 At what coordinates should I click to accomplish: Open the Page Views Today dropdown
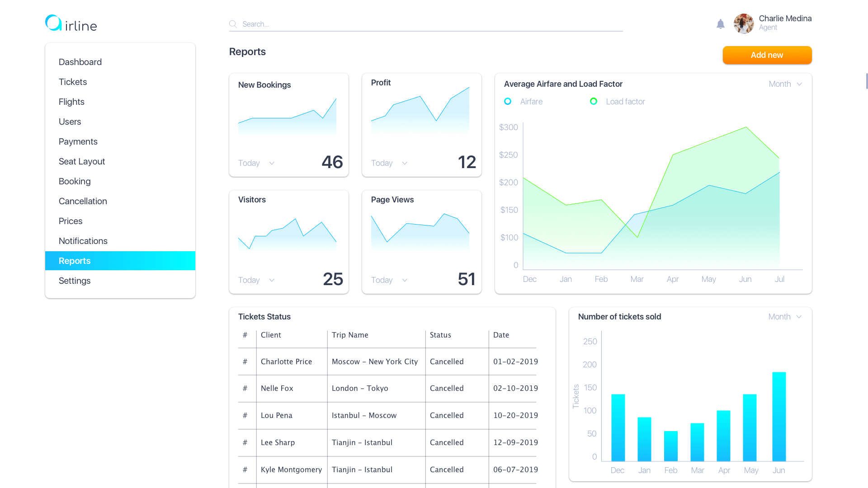pos(389,280)
